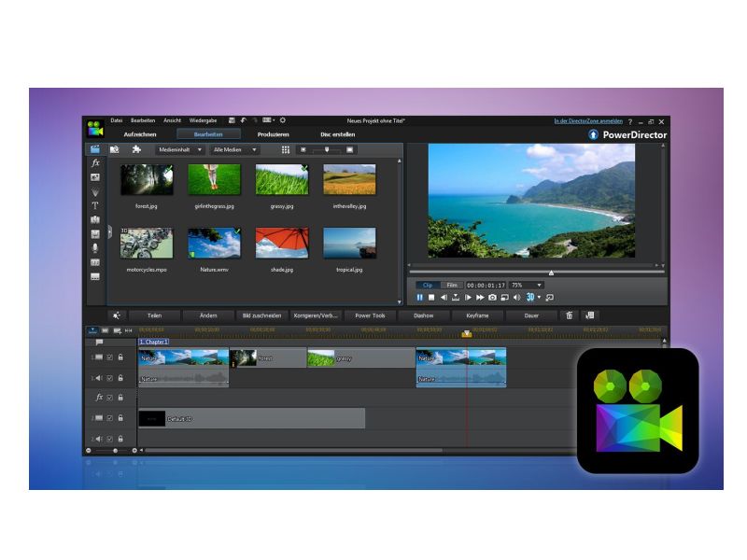This screenshot has height=560, width=747.
Task: Undock the preview window icon
Action: click(549, 298)
